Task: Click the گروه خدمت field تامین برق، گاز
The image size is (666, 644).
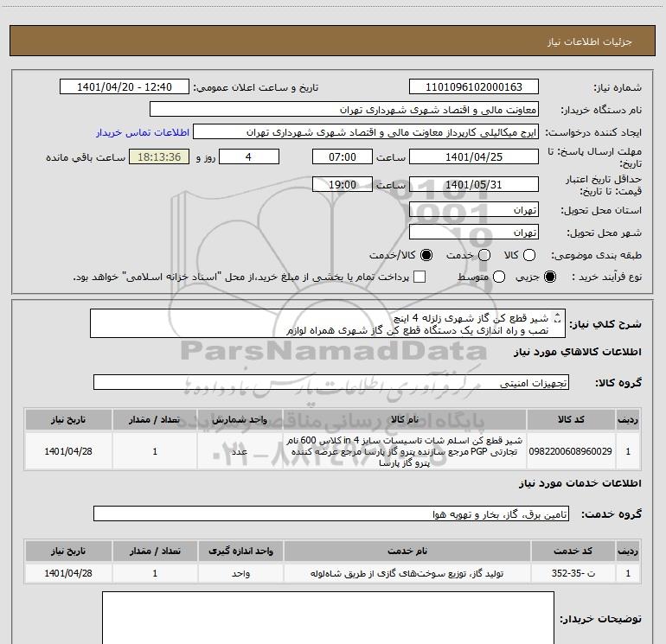Action: point(331,513)
